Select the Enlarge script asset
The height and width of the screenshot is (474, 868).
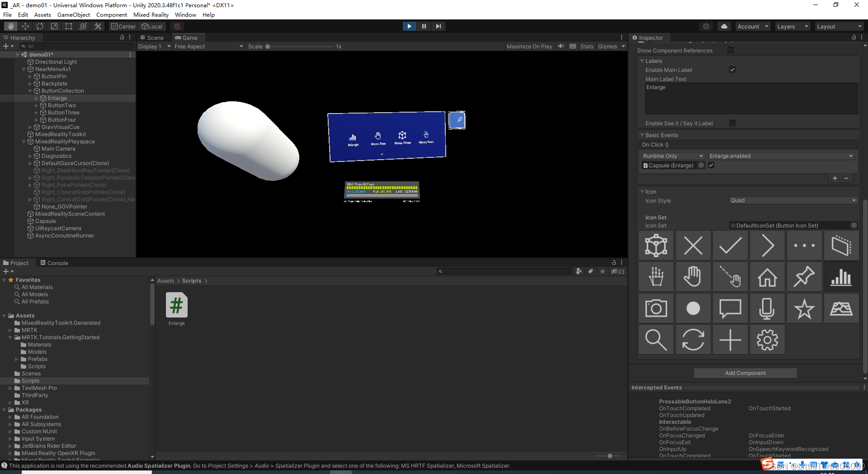pyautogui.click(x=176, y=309)
